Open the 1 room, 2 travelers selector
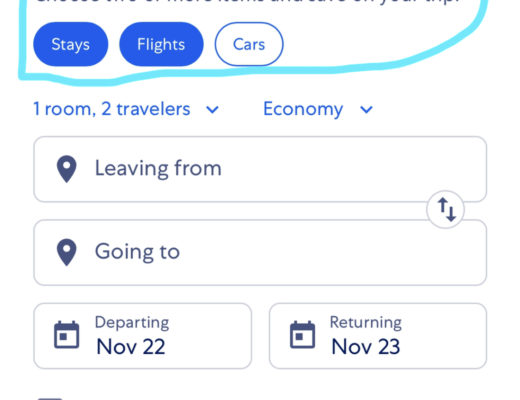 (x=126, y=109)
